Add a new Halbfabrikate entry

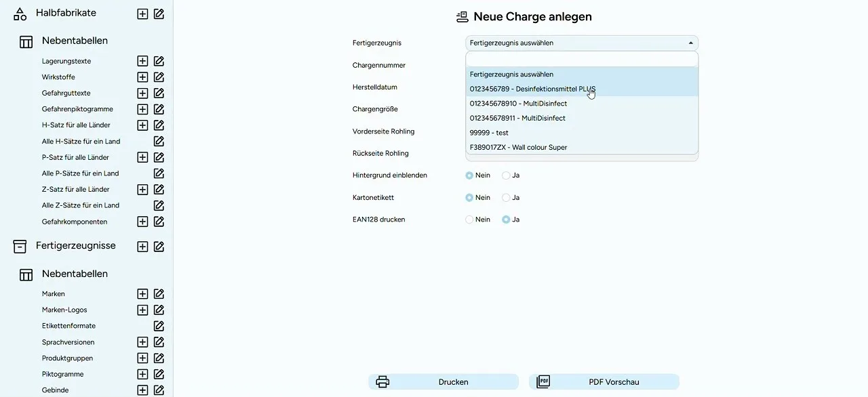point(142,14)
